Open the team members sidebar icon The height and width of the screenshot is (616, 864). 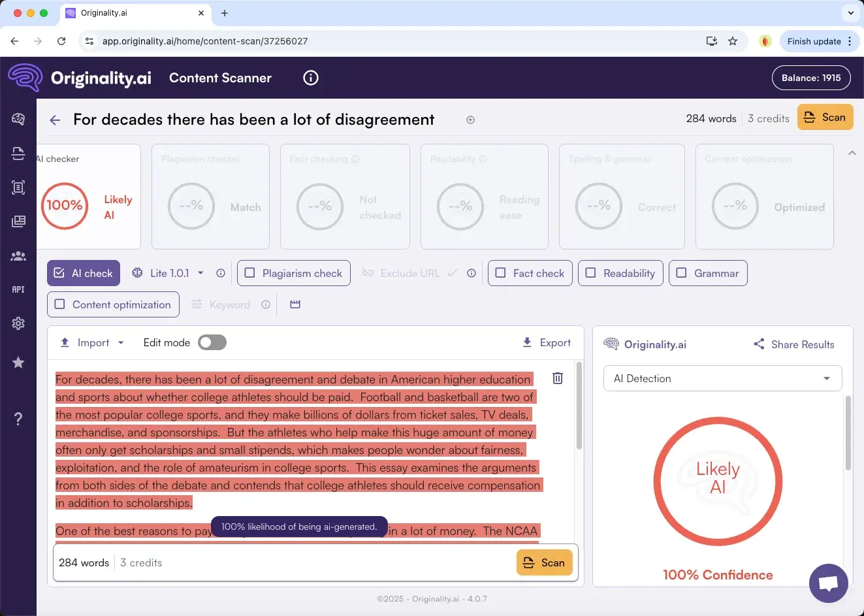click(18, 255)
